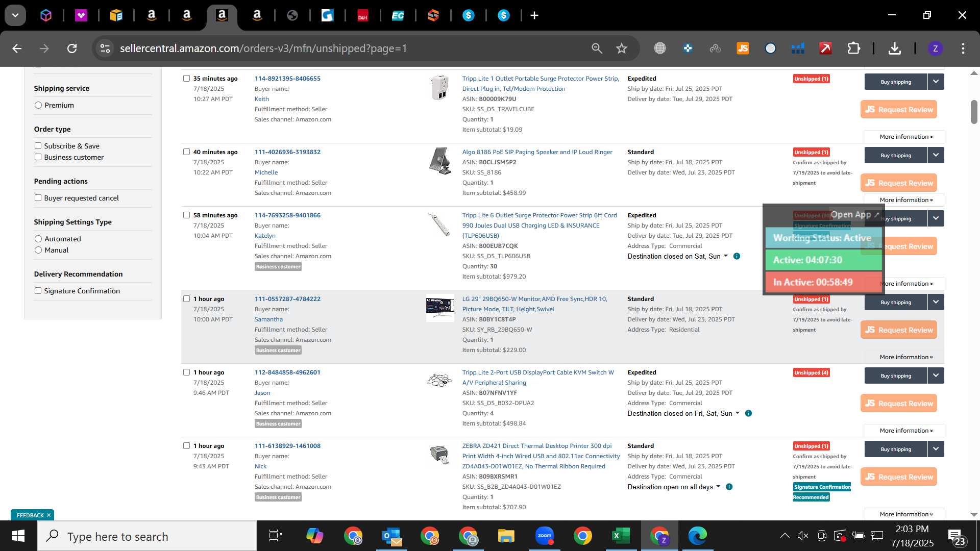Close the FEEDBACK tab with X
This screenshot has height=551, width=980.
click(x=48, y=515)
